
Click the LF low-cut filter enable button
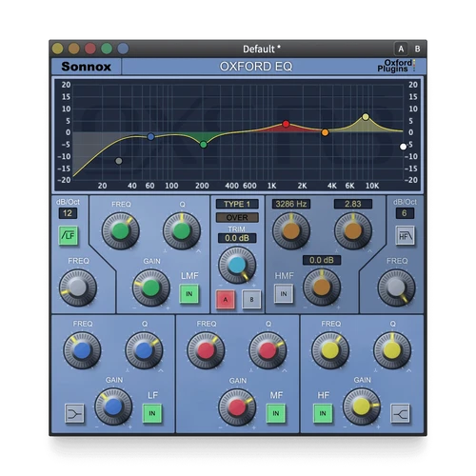click(x=69, y=235)
